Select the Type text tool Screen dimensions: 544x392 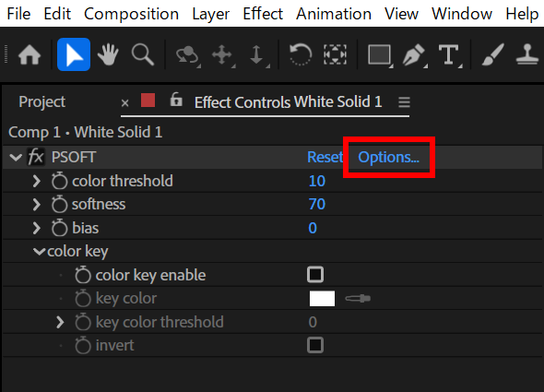pos(449,54)
